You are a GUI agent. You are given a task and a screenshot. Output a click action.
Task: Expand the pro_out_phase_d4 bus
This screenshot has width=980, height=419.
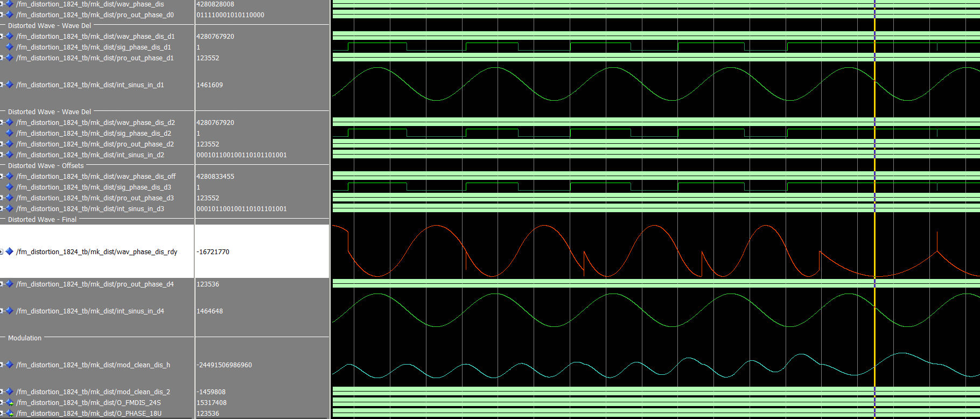point(2,284)
